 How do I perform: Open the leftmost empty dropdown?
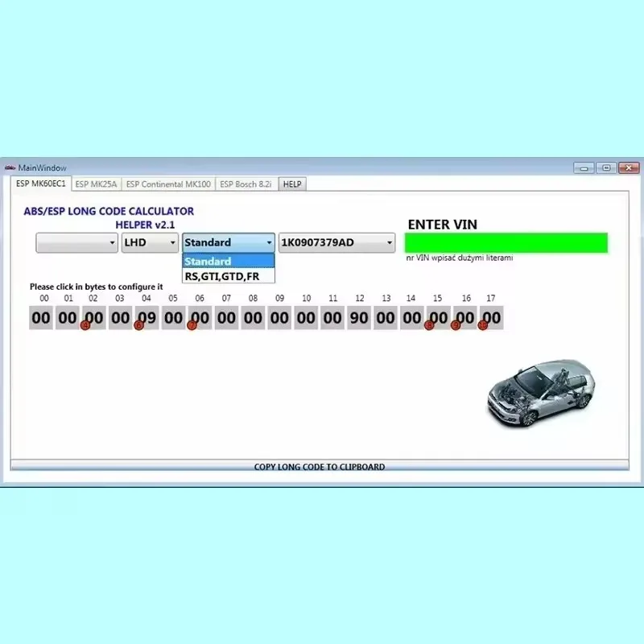76,242
